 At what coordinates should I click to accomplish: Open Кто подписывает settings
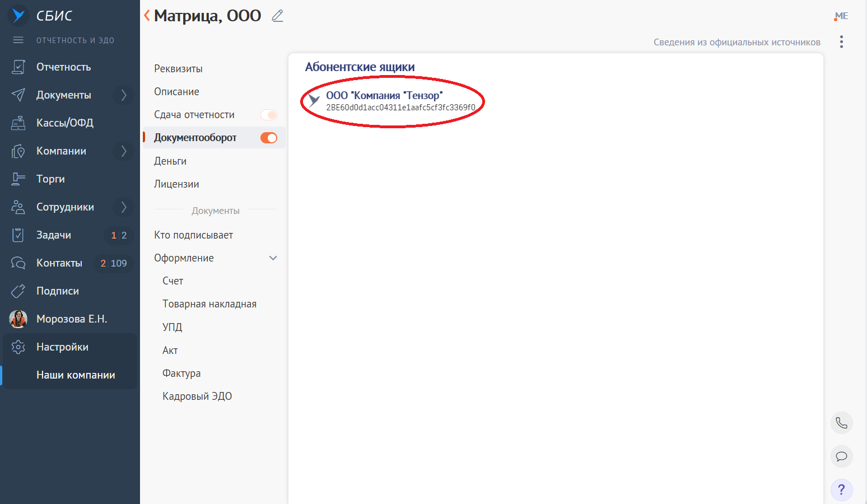click(x=193, y=235)
